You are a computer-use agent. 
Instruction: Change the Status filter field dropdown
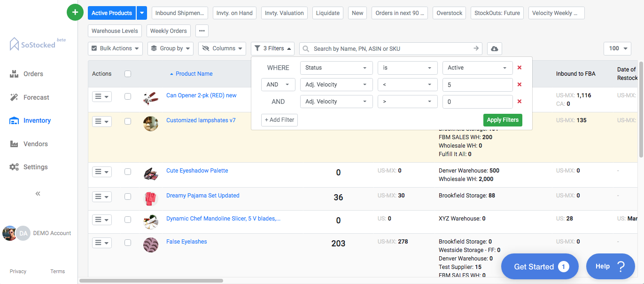pos(336,68)
